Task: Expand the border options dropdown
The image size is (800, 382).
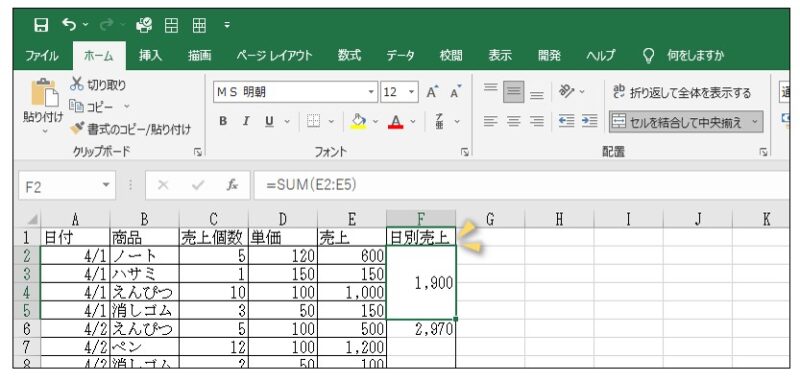Action: click(x=331, y=122)
